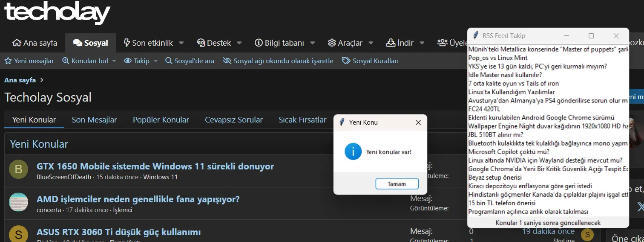Click the tags icon beside Sosyal Kuralları
This screenshot has width=644, height=242.
pos(346,61)
